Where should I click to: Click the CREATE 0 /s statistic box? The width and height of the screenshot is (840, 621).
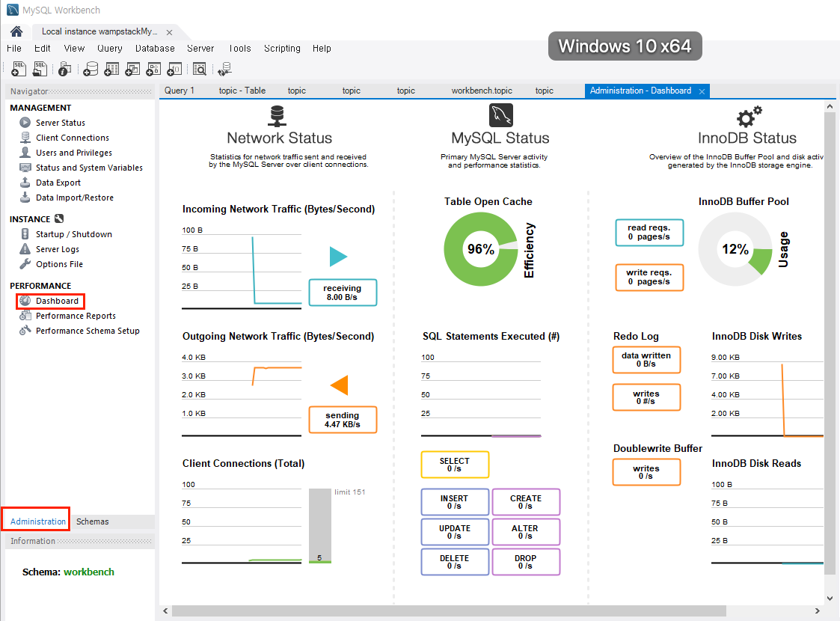tap(526, 502)
